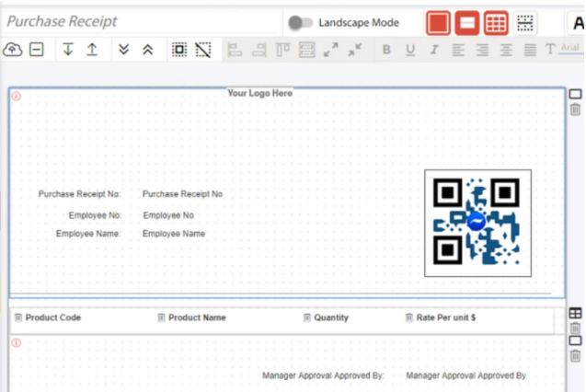Viewport: 586px width, 392px height.
Task: Select the solid red square layout icon
Action: point(438,23)
